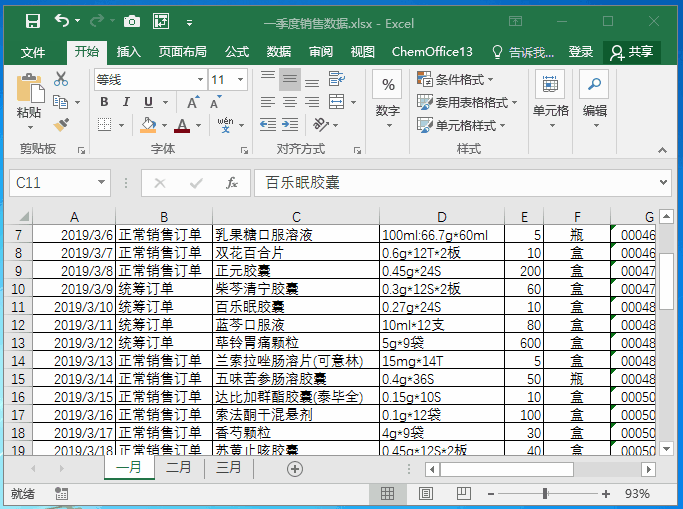Apply fill color with the paint bucket

148,125
